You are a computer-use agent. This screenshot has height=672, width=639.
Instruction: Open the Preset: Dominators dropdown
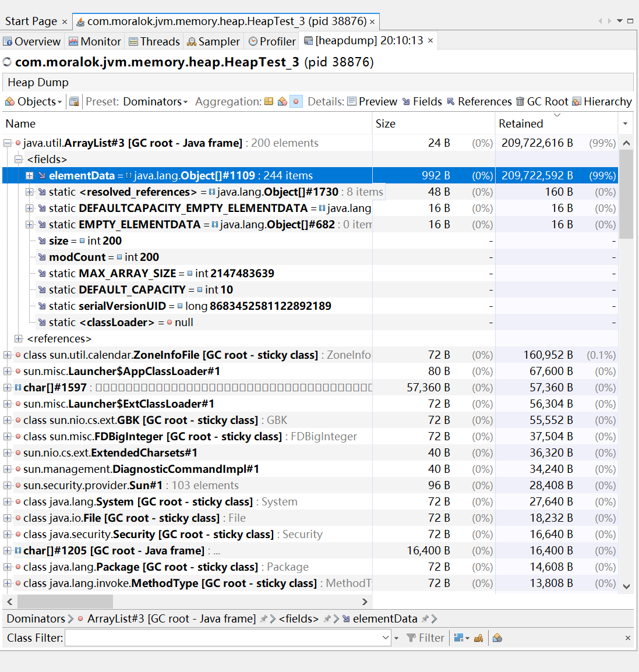coord(153,101)
